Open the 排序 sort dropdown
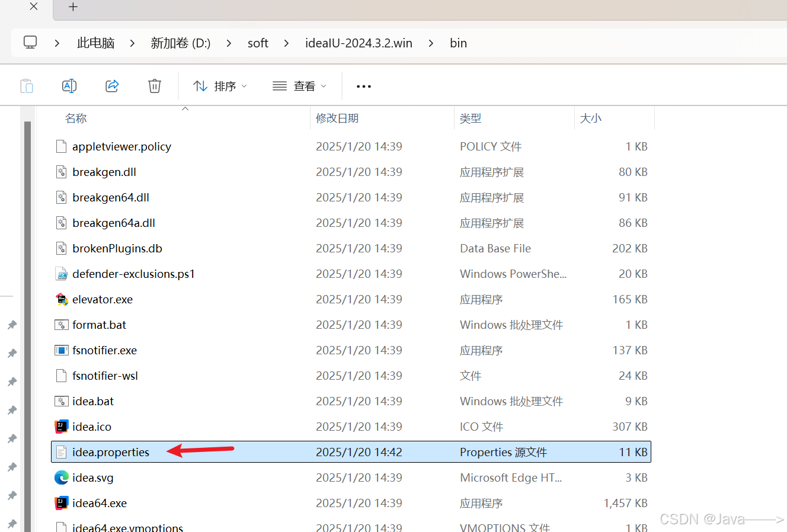 [x=220, y=86]
